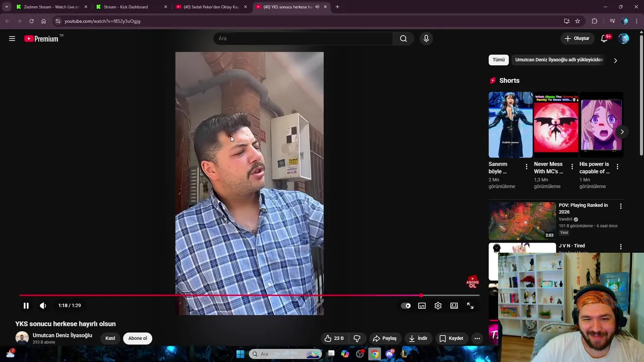Image resolution: width=644 pixels, height=362 pixels.
Task: Bookmark this page with the star
Action: point(578,21)
